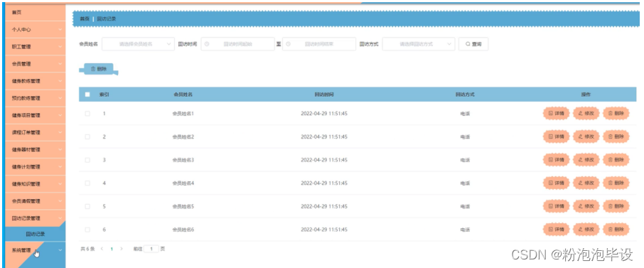
Task: Click 删除 for 会员姓名1
Action: click(616, 114)
